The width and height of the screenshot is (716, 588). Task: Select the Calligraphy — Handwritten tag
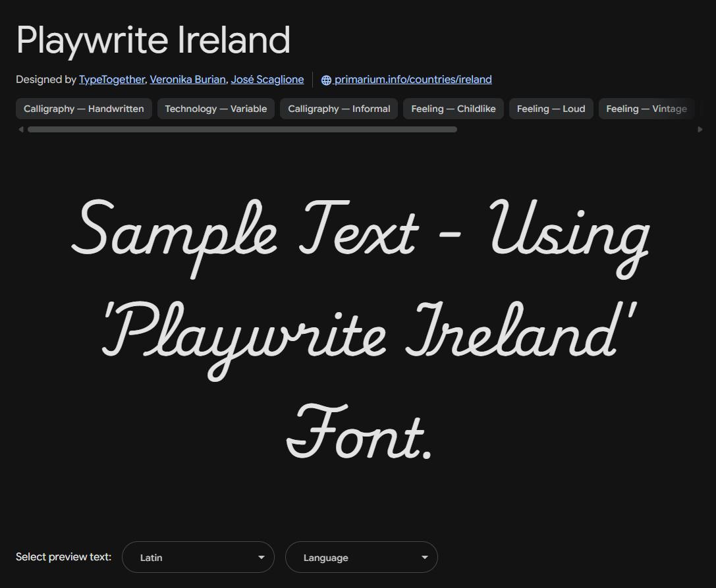84,109
